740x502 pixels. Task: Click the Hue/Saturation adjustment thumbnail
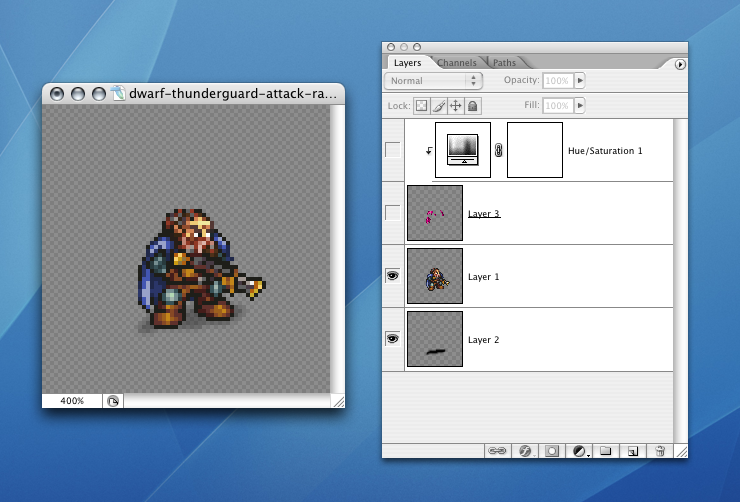click(x=463, y=150)
